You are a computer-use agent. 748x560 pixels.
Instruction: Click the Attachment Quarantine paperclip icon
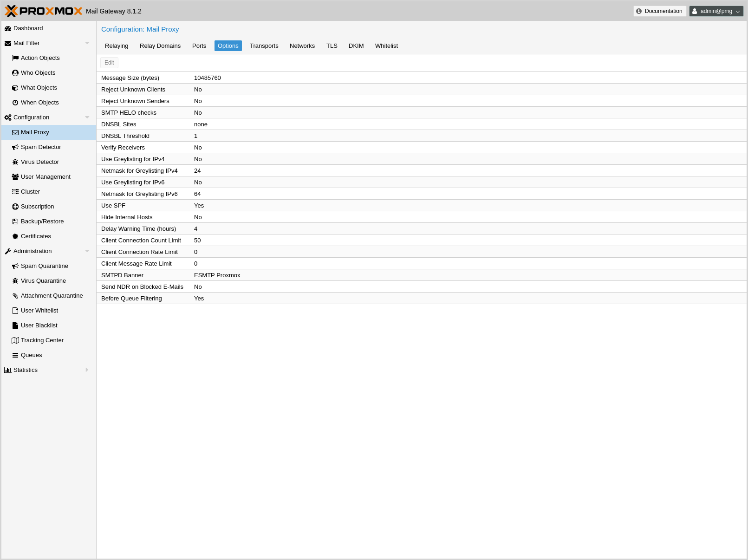click(x=15, y=296)
